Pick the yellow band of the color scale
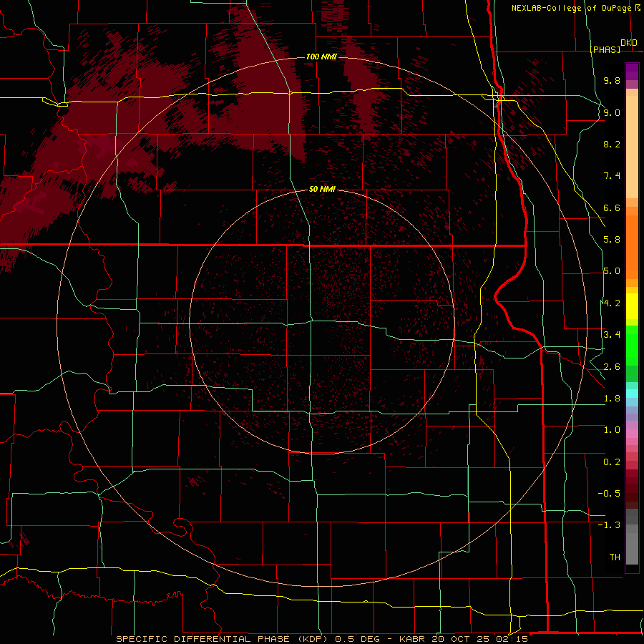 pos(632,306)
